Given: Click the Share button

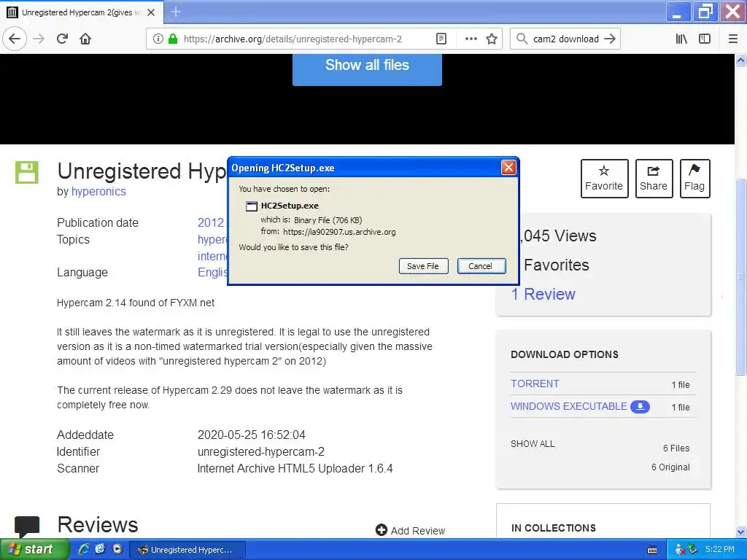Looking at the screenshot, I should click(x=654, y=179).
